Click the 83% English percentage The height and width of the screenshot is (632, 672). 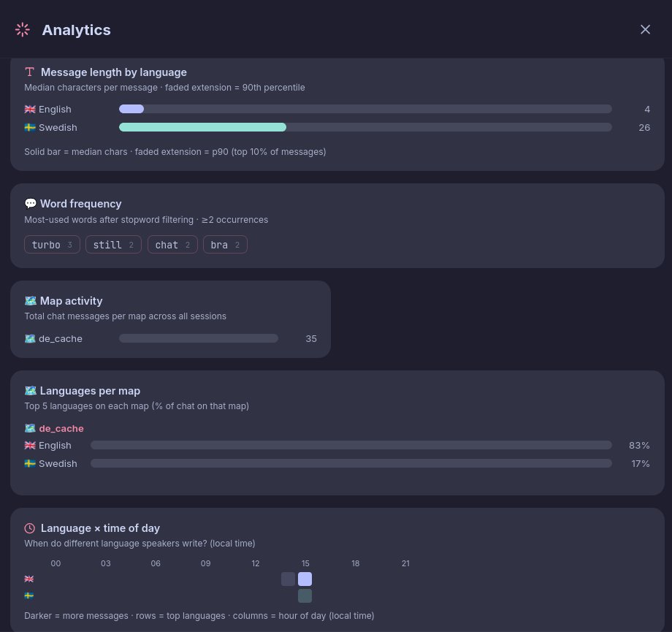(639, 446)
